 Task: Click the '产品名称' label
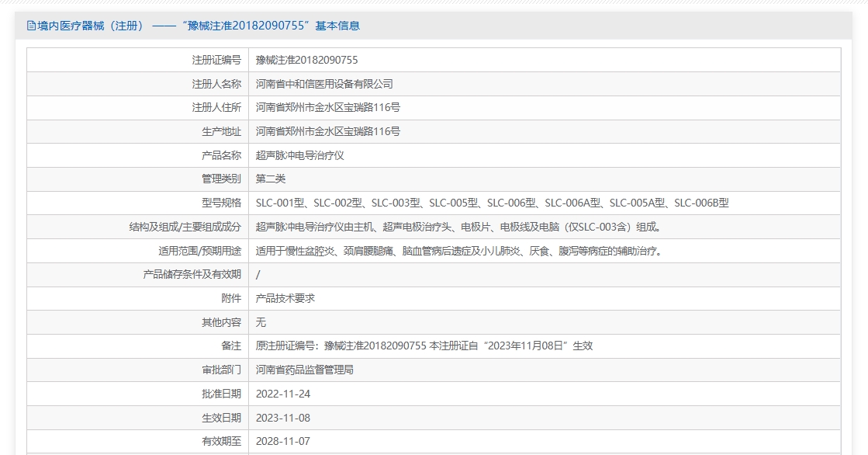click(221, 155)
